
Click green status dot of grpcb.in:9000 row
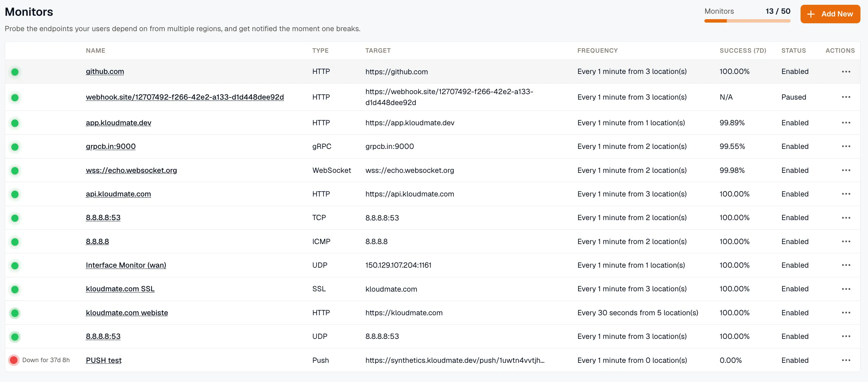(15, 147)
